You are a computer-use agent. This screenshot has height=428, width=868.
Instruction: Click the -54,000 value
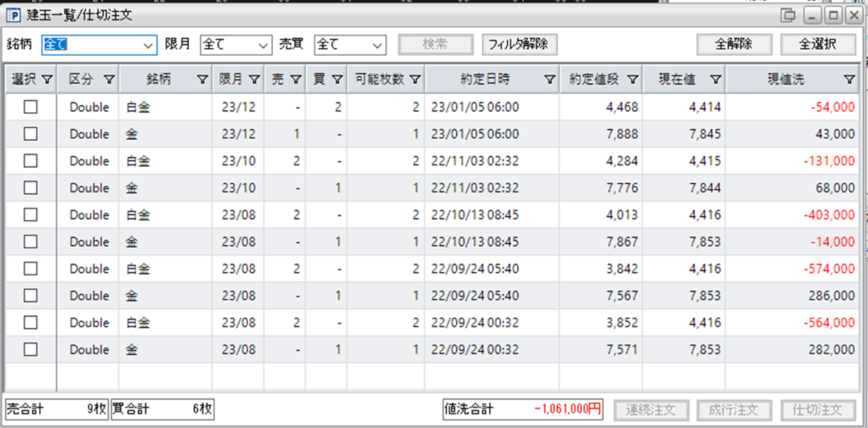click(x=832, y=108)
